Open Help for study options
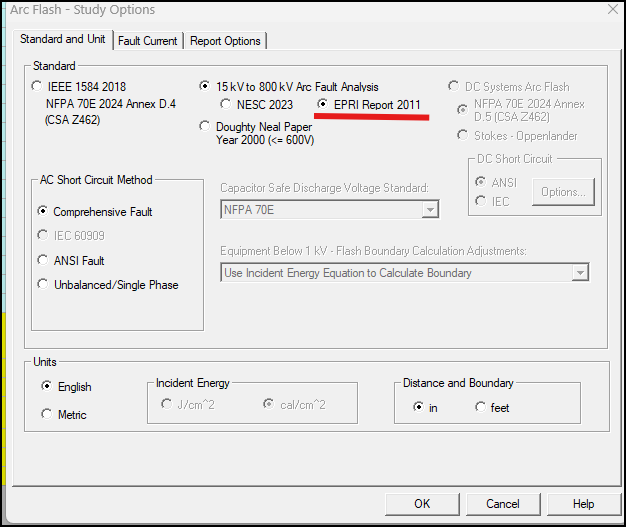 583,504
